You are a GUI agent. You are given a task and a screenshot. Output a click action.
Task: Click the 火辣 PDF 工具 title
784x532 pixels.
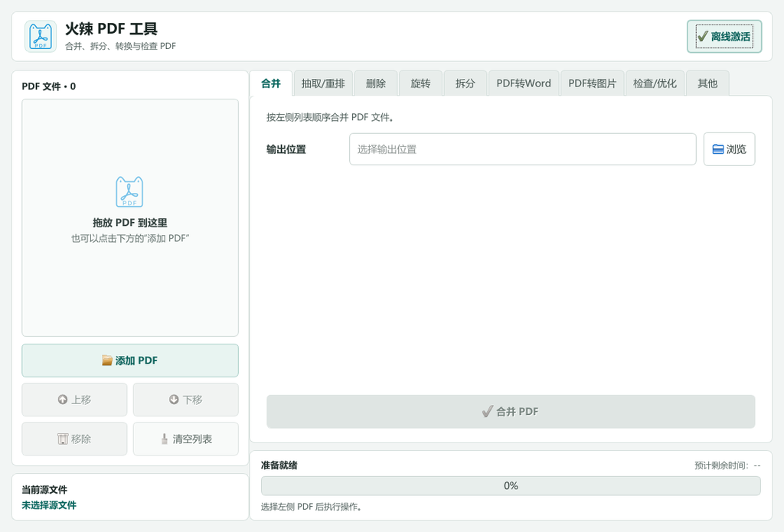tap(111, 29)
